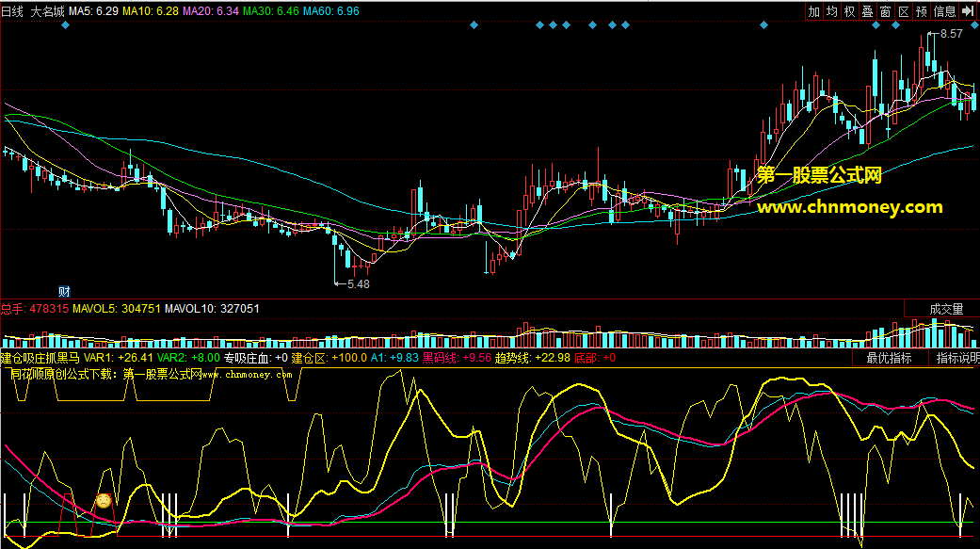This screenshot has height=549, width=980.
Task: Select the MA10: 6.28 label
Action: tap(151, 11)
